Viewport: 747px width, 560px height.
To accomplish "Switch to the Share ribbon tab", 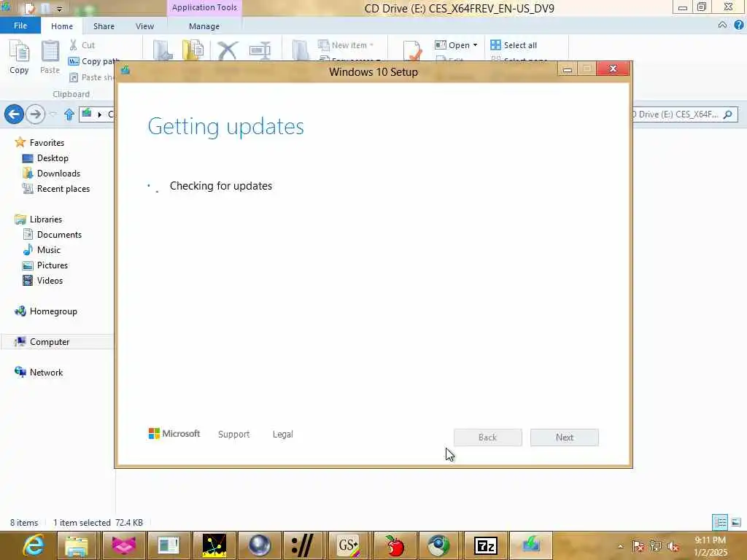I will click(x=104, y=26).
